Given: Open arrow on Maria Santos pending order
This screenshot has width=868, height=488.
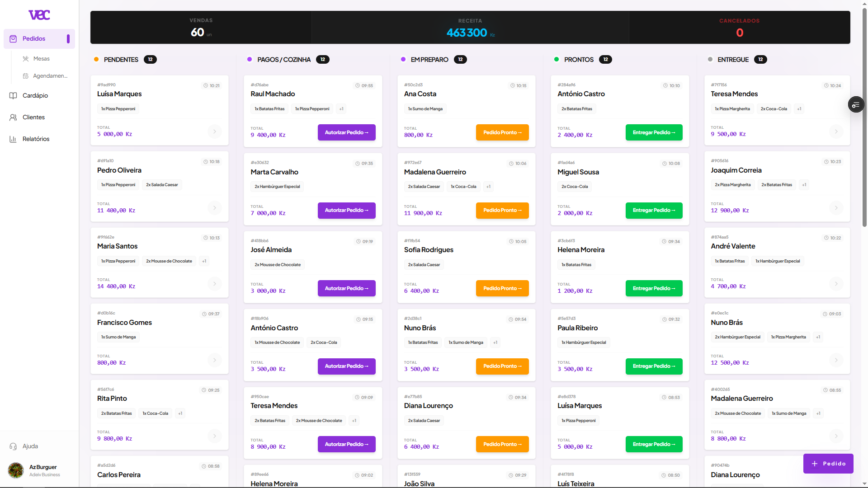Looking at the screenshot, I should pyautogui.click(x=215, y=284).
